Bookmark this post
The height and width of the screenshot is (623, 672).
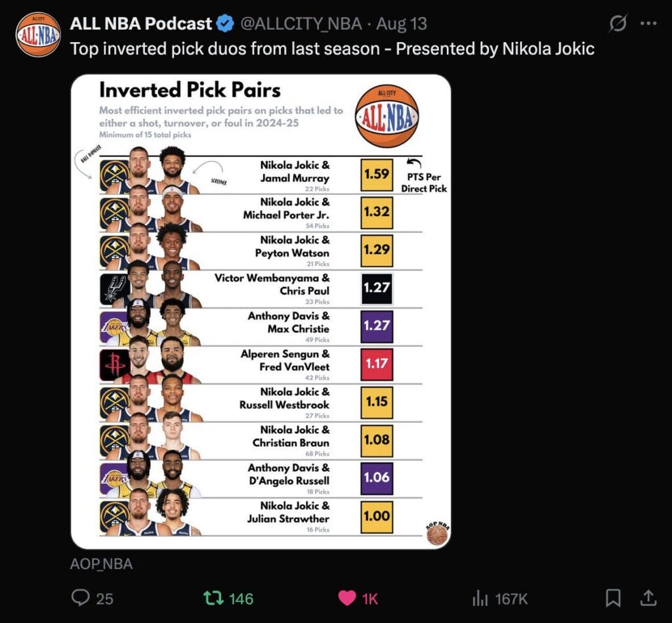(613, 598)
